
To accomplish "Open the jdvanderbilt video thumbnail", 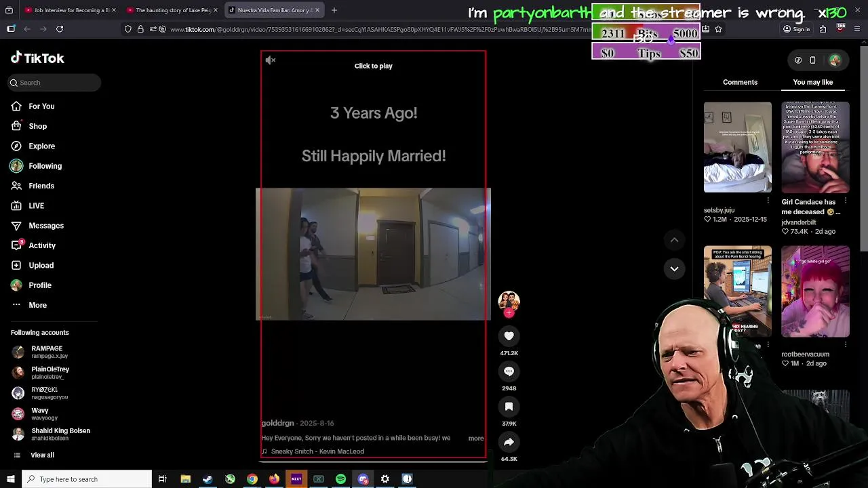I will pos(815,147).
